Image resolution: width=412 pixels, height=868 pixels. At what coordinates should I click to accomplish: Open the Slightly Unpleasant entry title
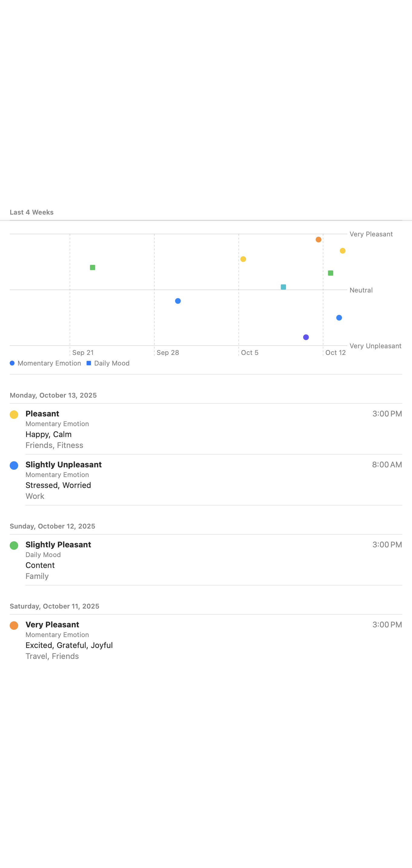pyautogui.click(x=64, y=465)
